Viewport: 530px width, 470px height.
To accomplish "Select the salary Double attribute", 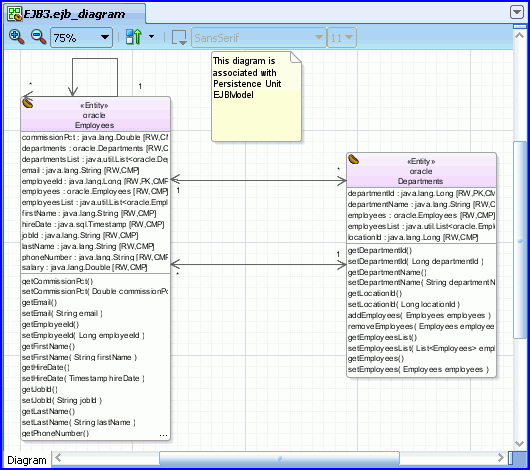I will [x=85, y=267].
